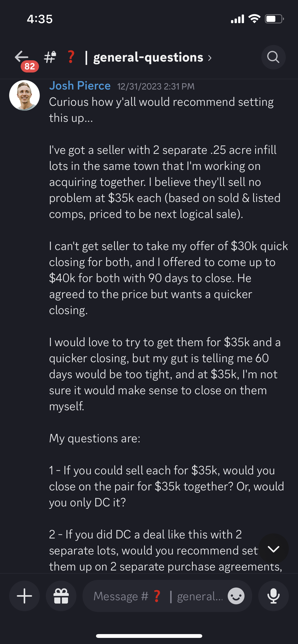Tap the home indicator bar
Image resolution: width=298 pixels, height=644 pixels.
coord(149,636)
